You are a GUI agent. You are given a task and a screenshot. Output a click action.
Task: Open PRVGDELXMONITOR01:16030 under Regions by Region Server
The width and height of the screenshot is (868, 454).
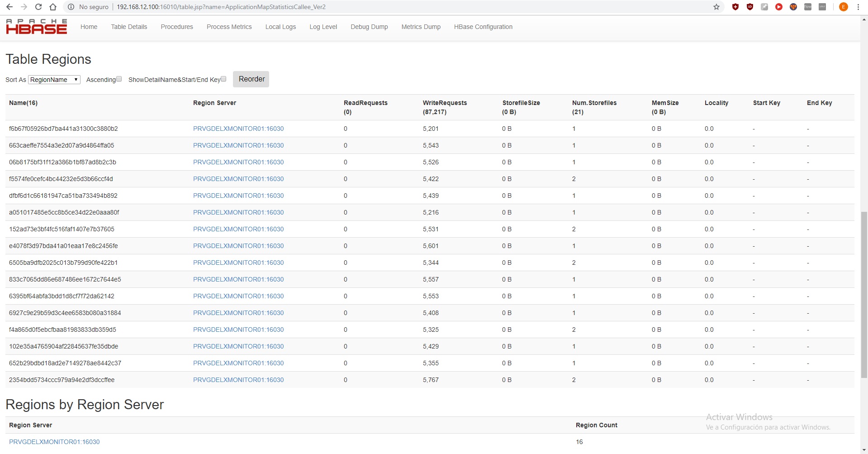(x=54, y=442)
